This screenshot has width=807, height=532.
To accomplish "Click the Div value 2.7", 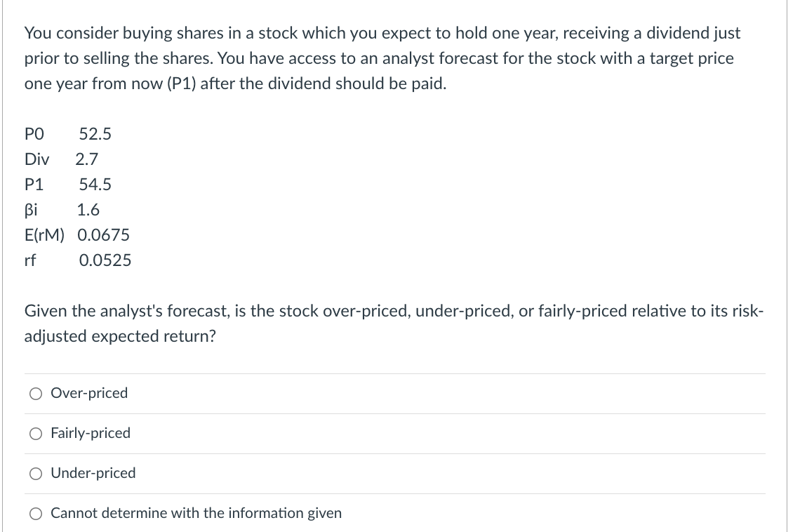I will point(87,159).
